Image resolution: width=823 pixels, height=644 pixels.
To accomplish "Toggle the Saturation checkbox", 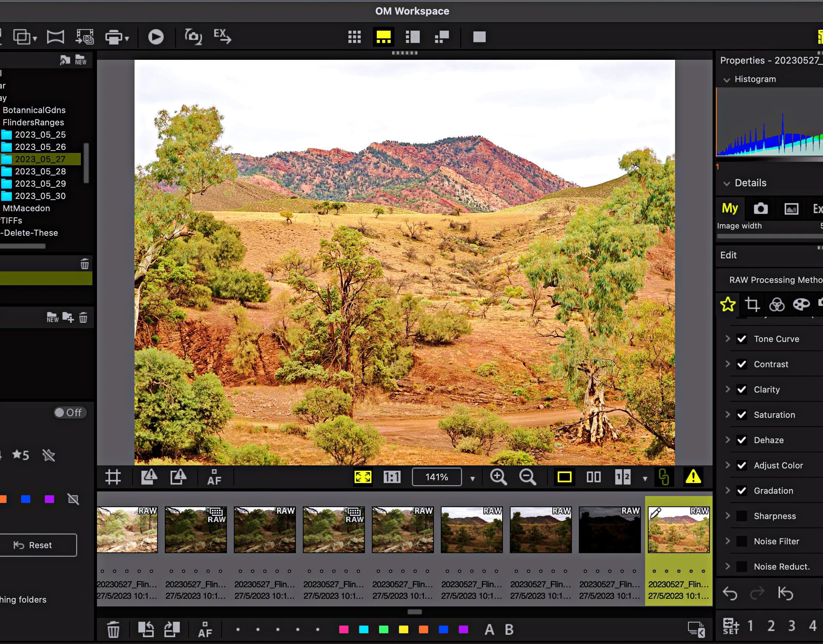I will tap(742, 415).
